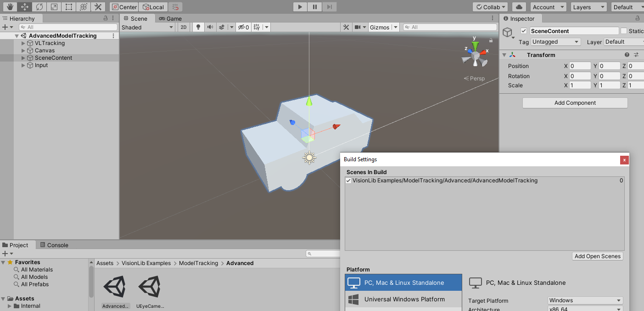Toggle Local handle orientation button
Image resolution: width=644 pixels, height=311 pixels.
point(153,7)
